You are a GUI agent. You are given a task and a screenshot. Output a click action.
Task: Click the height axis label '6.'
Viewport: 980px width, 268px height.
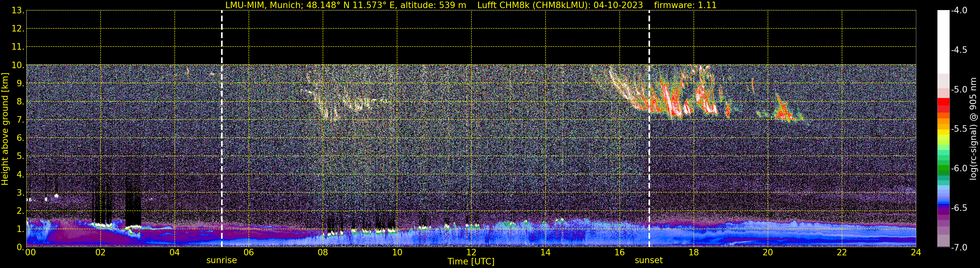click(20, 138)
